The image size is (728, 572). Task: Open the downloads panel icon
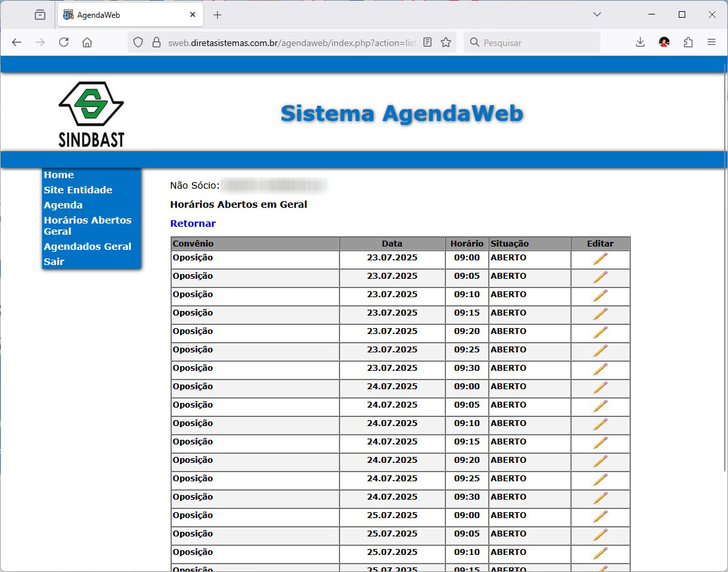640,42
